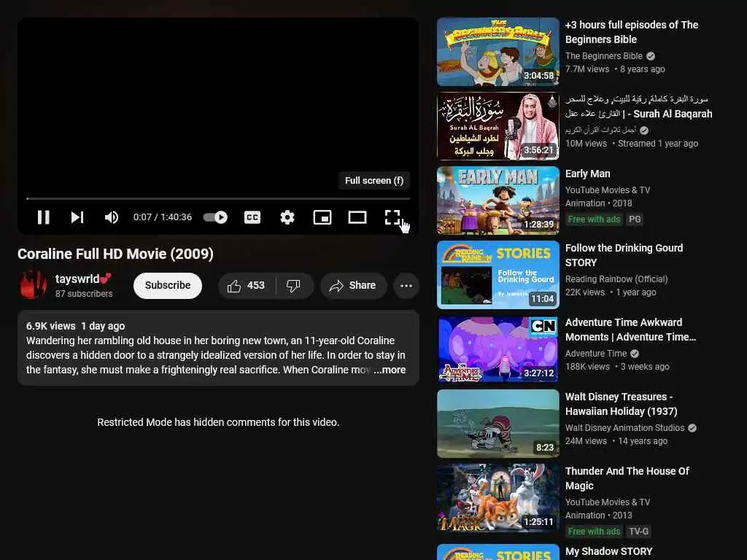Open Walt Disney Animation Studios channel
747x560 pixels.
[624, 427]
